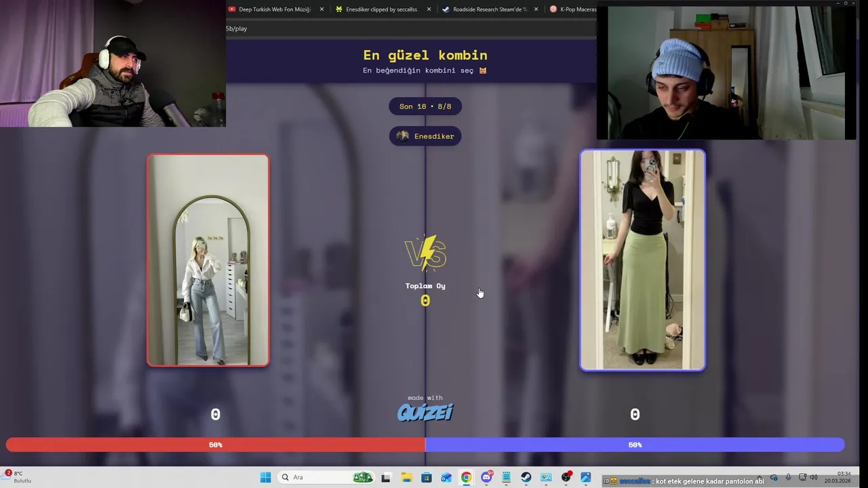Click the browser address bar
This screenshot has height=488, width=868.
click(410, 28)
